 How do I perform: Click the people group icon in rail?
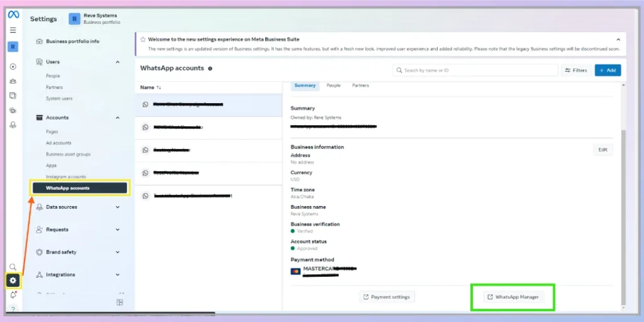coord(13,81)
